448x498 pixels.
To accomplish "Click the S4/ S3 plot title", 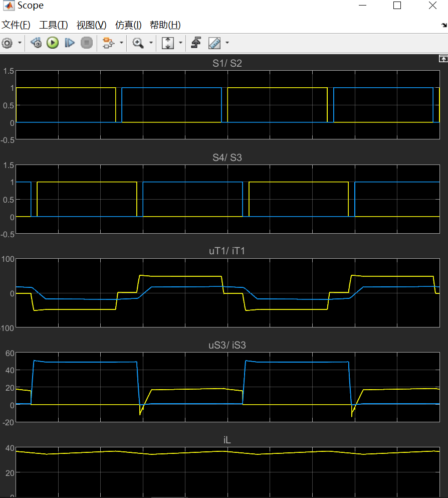I will click(227, 157).
